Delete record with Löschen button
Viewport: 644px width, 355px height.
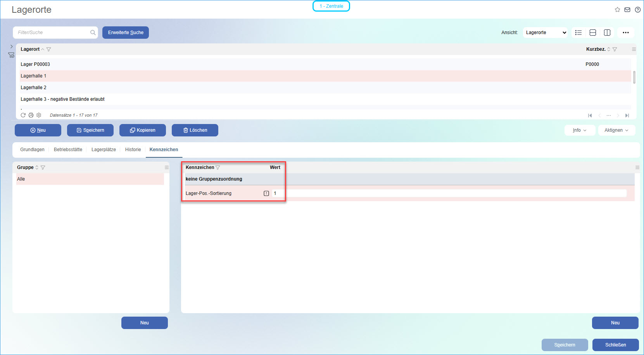click(195, 130)
